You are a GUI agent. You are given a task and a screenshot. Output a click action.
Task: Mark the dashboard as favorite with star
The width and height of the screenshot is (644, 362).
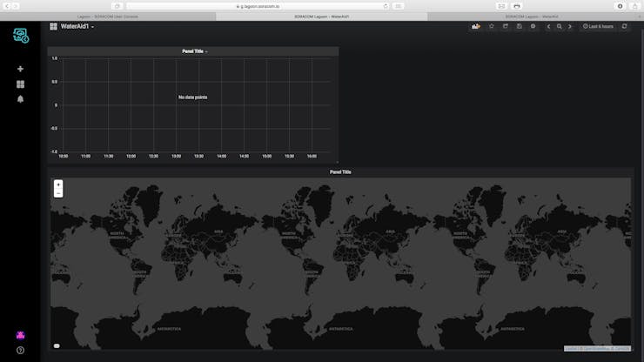coord(491,26)
